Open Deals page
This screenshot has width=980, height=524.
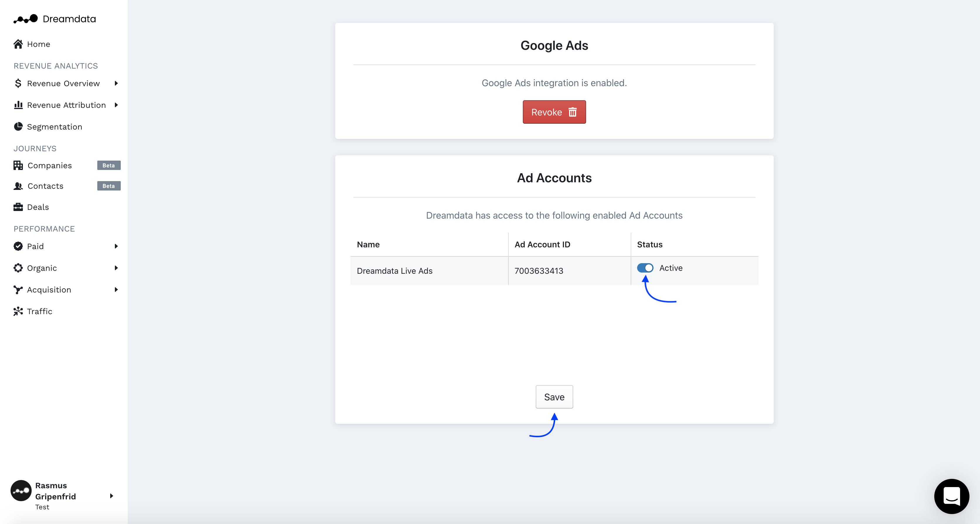(38, 207)
